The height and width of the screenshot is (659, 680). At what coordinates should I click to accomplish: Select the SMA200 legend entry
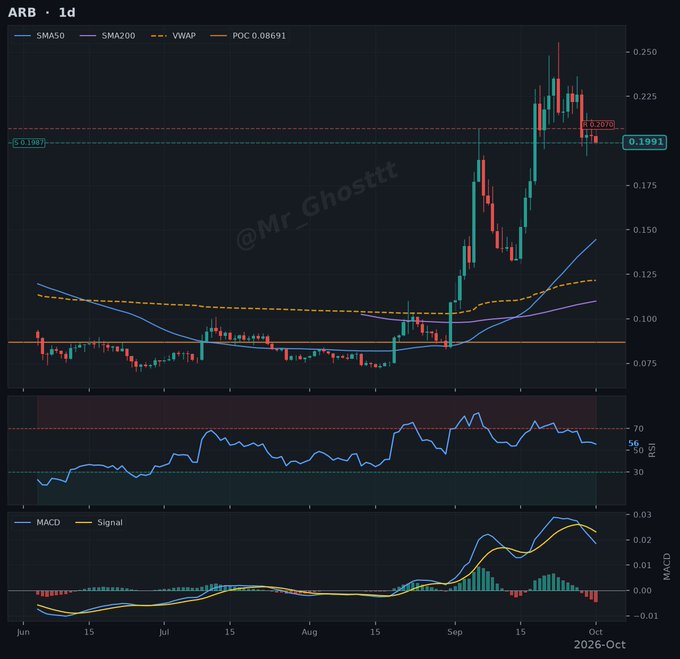[x=108, y=36]
